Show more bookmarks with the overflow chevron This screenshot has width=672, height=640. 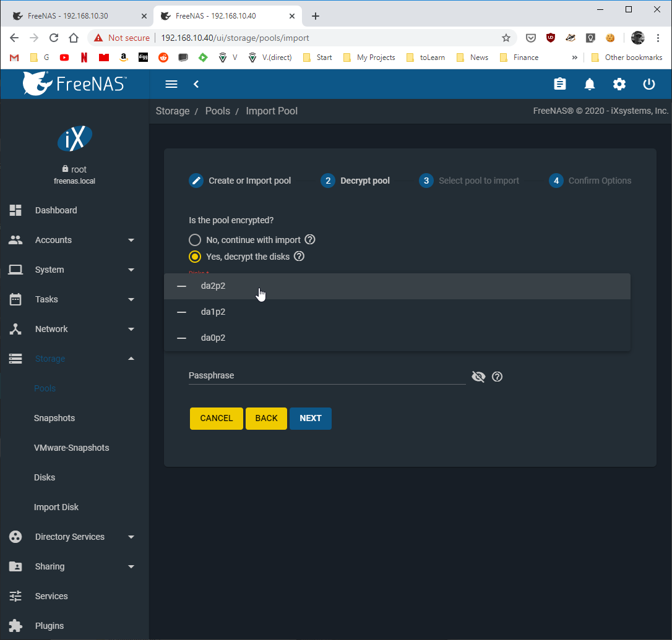click(575, 58)
